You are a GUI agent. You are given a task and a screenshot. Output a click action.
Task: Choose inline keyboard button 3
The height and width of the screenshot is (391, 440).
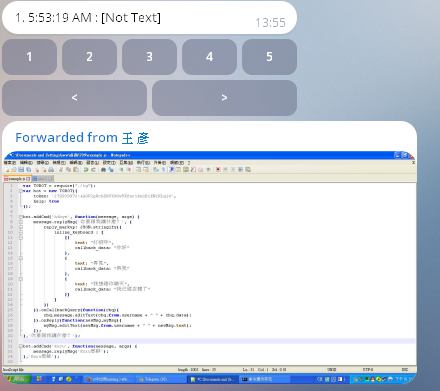(149, 57)
